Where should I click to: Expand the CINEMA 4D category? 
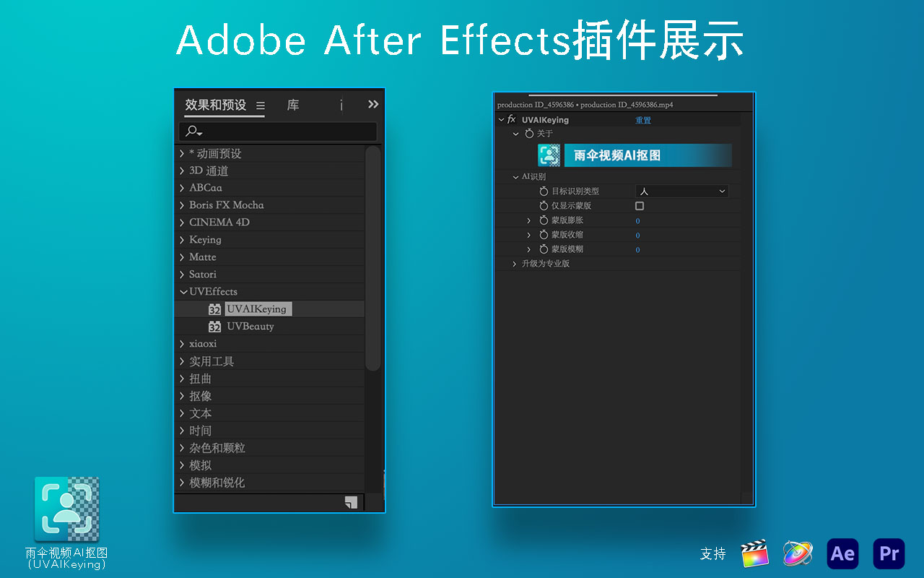tap(182, 223)
